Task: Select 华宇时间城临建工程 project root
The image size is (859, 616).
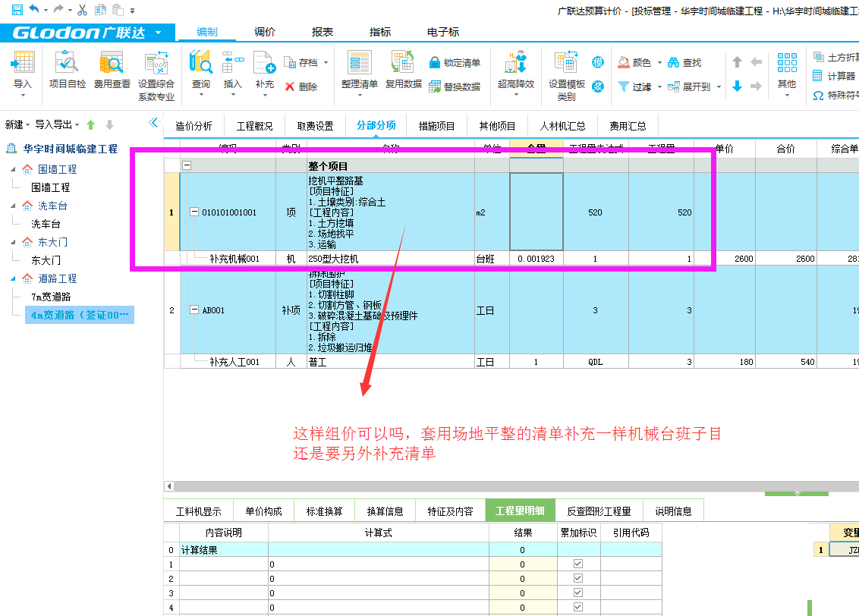Action: tap(70, 149)
